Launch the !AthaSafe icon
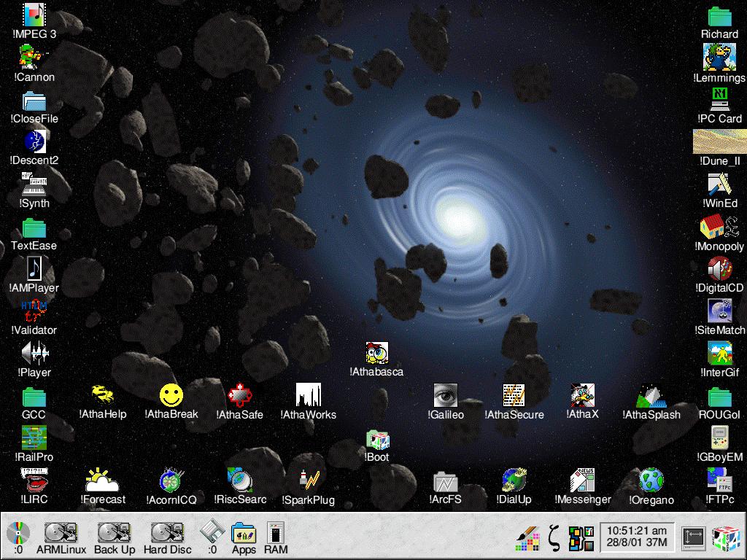 [239, 395]
